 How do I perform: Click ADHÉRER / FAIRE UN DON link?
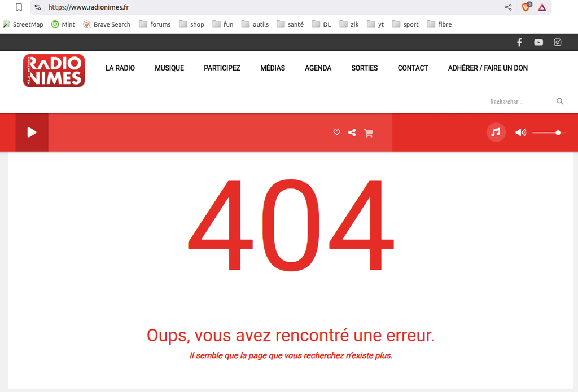tap(488, 68)
